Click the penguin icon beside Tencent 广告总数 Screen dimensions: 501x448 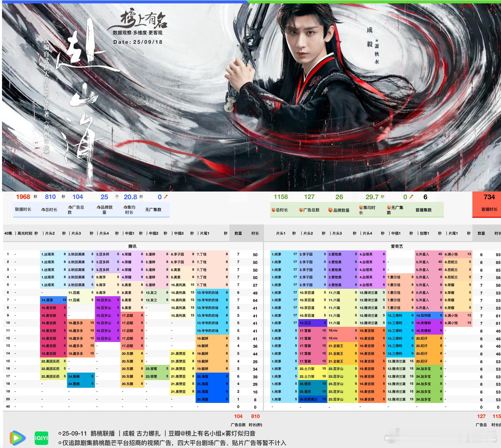coord(70,207)
